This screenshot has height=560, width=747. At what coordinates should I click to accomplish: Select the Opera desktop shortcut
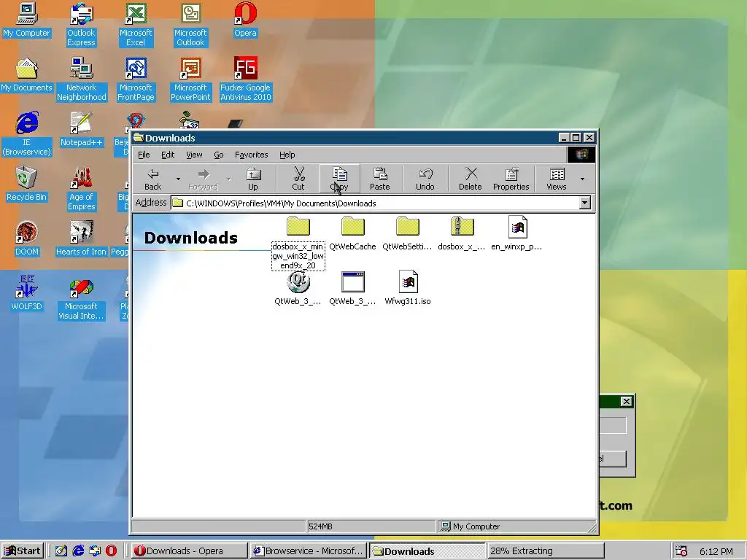coord(245,20)
